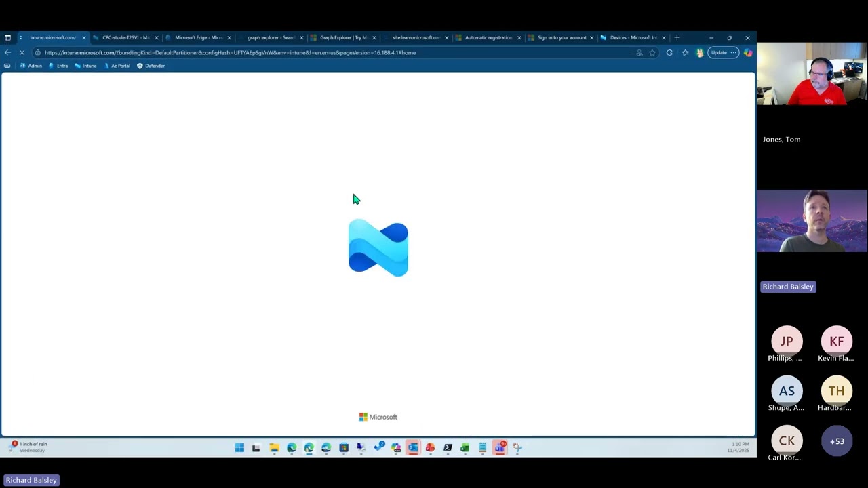Add this page to favorites star

tap(652, 52)
